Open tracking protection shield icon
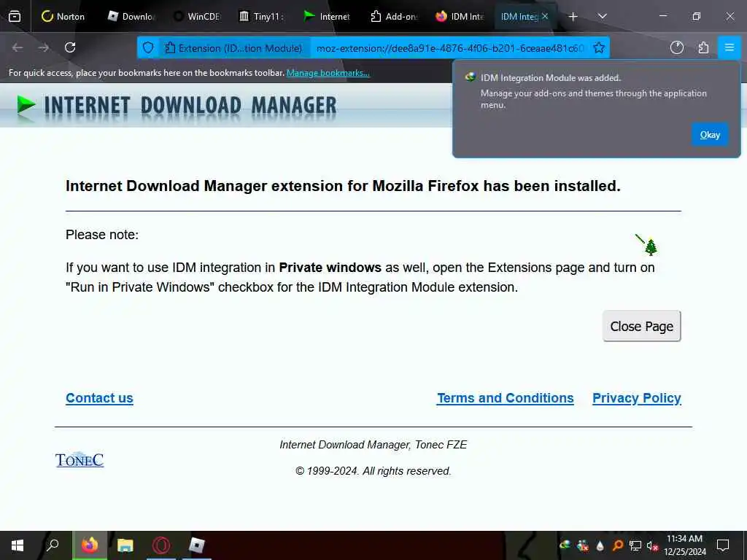This screenshot has width=747, height=560. [148, 47]
